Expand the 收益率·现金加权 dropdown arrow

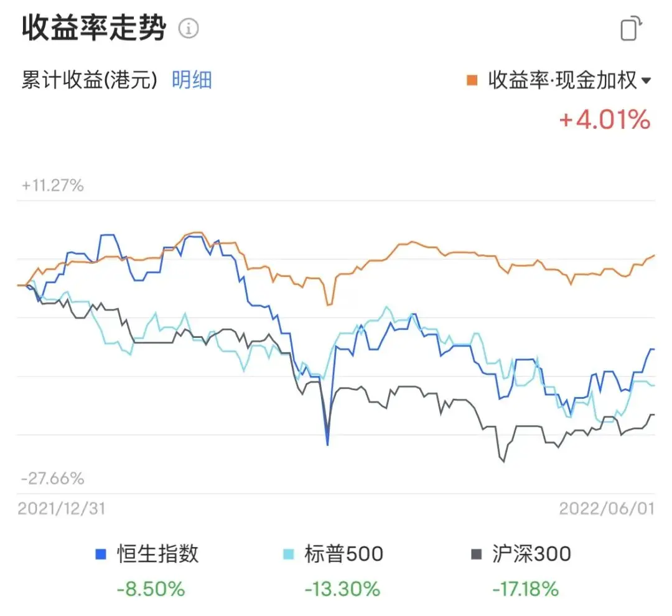coord(646,80)
